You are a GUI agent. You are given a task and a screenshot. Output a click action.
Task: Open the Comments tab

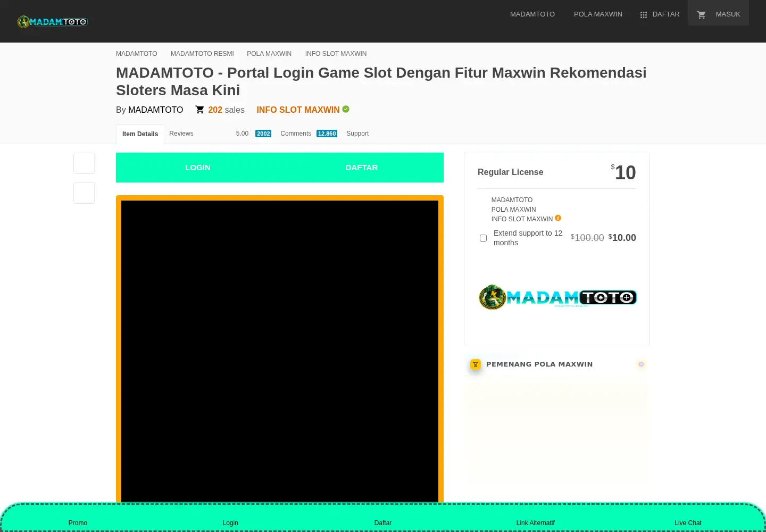pyautogui.click(x=296, y=134)
